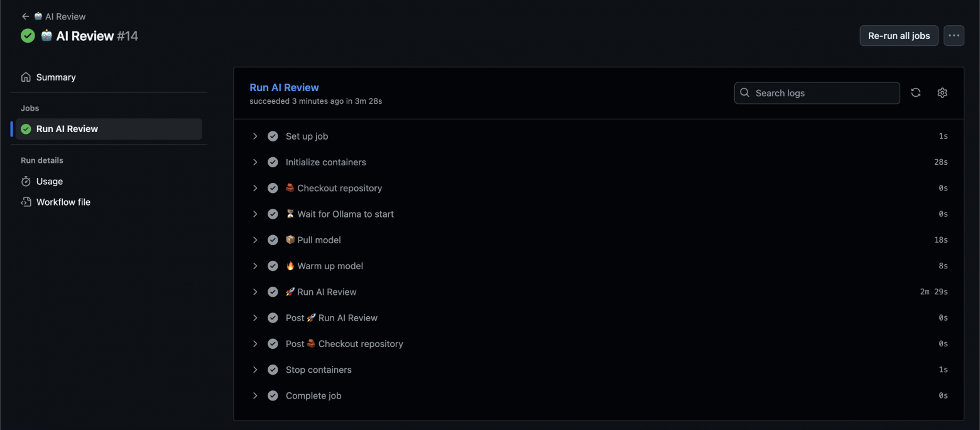Viewport: 980px width, 430px height.
Task: Click the Usage stopwatch icon
Action: click(26, 182)
